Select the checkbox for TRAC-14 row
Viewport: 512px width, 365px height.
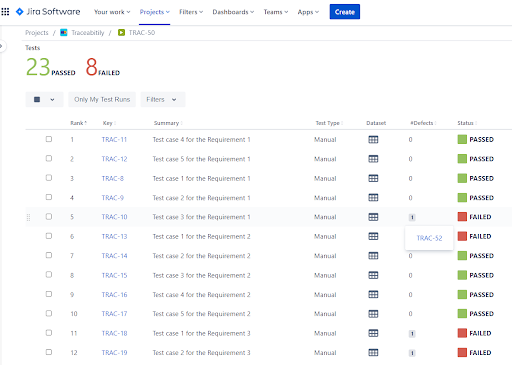(x=49, y=255)
